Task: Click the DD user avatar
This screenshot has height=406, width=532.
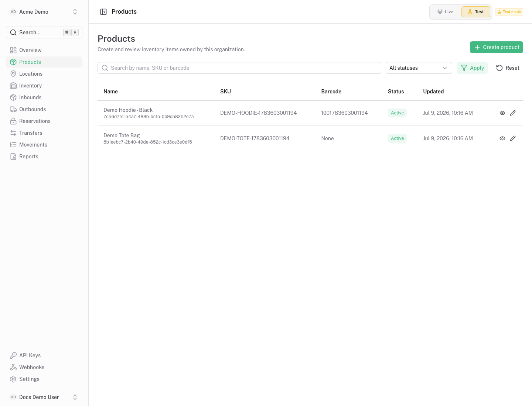Action: coord(13,397)
